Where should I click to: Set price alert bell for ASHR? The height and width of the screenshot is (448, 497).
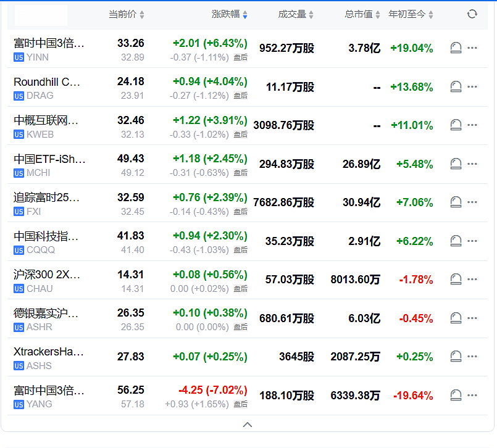[x=456, y=318]
